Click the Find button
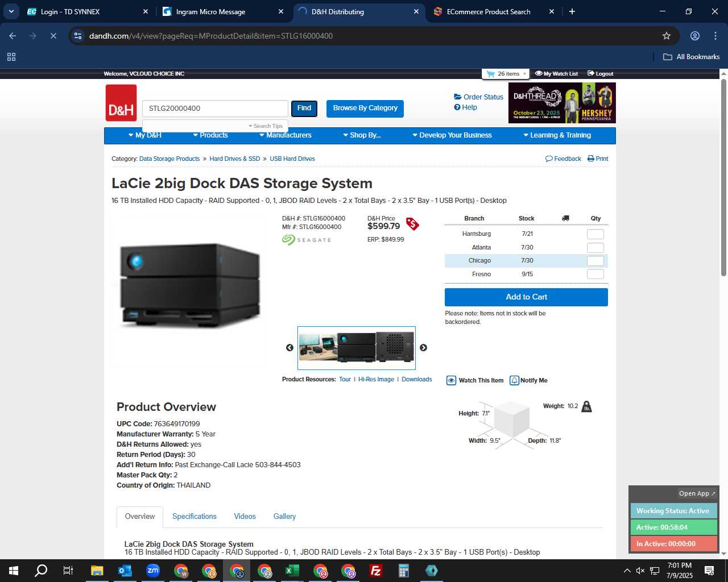The width and height of the screenshot is (728, 582). tap(304, 108)
